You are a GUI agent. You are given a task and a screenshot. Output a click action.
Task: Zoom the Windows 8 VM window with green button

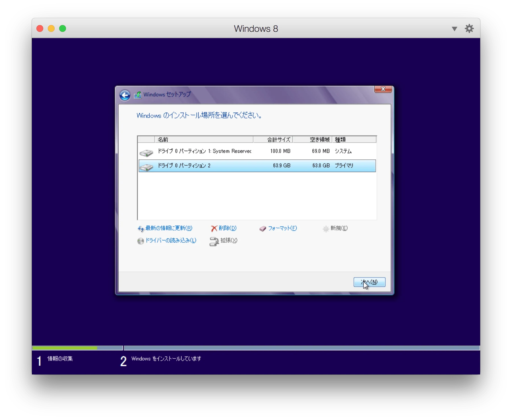(x=63, y=28)
